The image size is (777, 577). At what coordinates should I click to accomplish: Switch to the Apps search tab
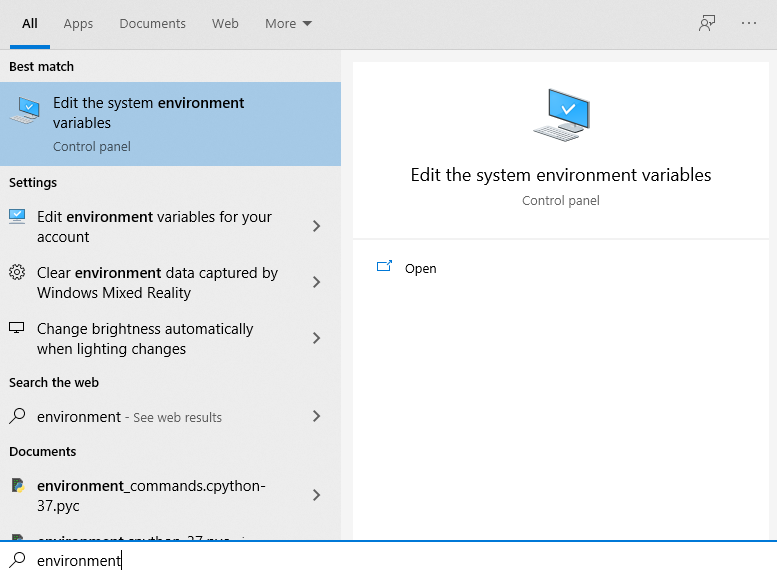(x=78, y=24)
